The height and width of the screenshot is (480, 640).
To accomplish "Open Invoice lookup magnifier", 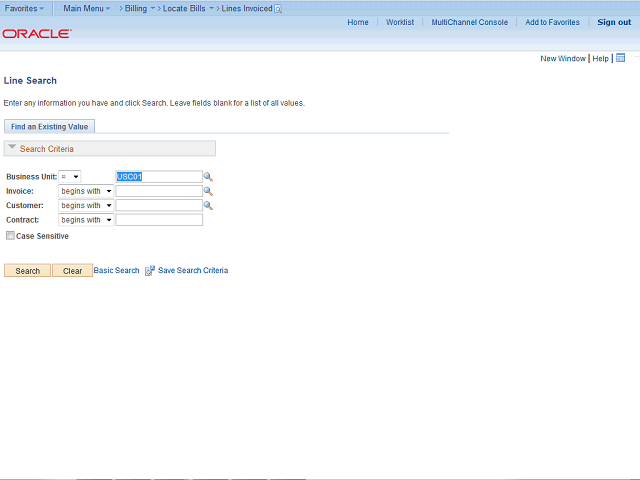I will tap(208, 191).
